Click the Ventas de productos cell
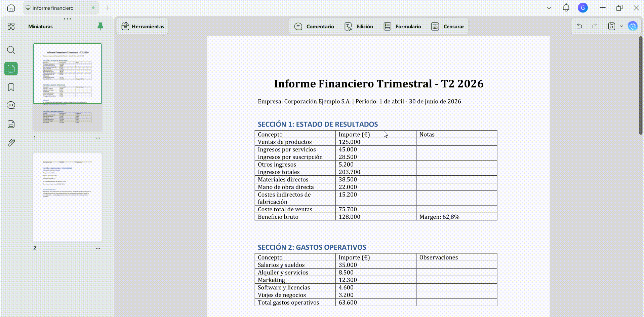Screen dimensions: 644x317 [295, 142]
